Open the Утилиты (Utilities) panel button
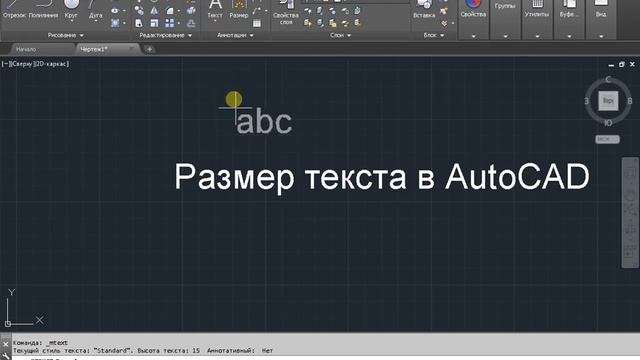 pyautogui.click(x=537, y=10)
